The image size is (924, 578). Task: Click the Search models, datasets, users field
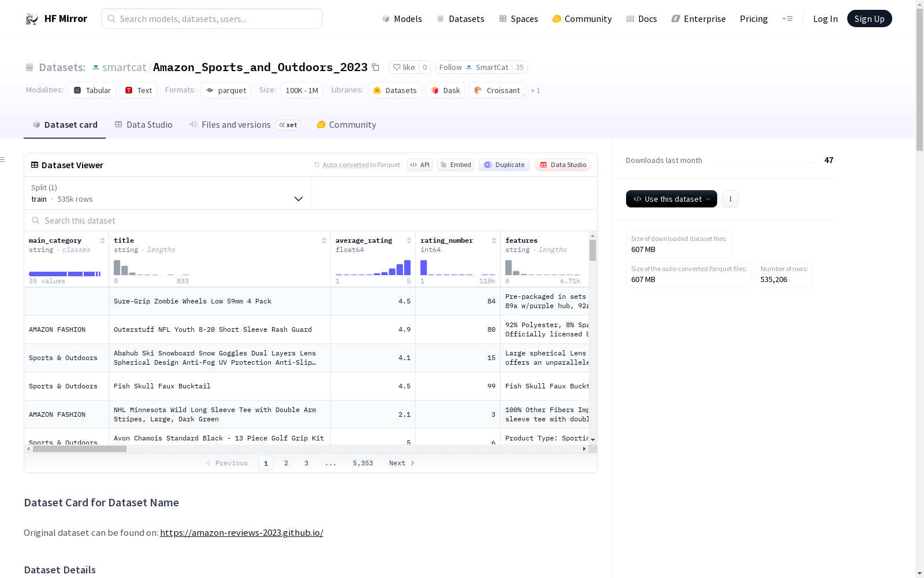pyautogui.click(x=212, y=18)
